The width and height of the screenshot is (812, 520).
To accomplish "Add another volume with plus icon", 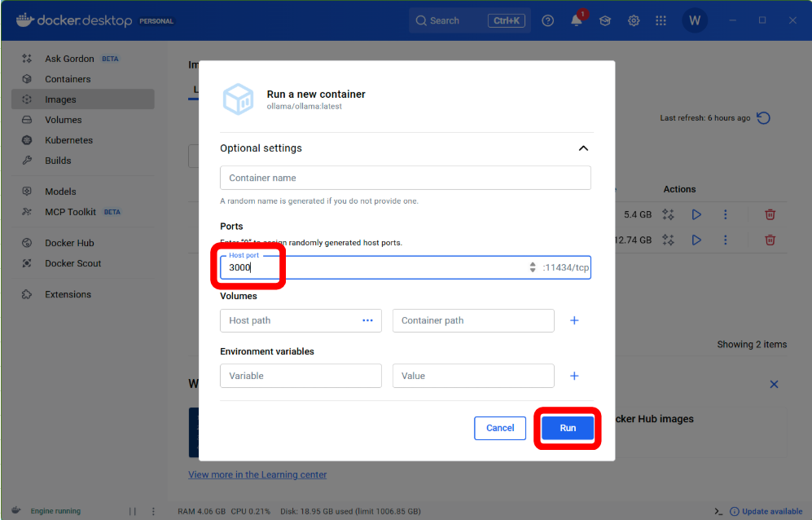I will click(574, 320).
